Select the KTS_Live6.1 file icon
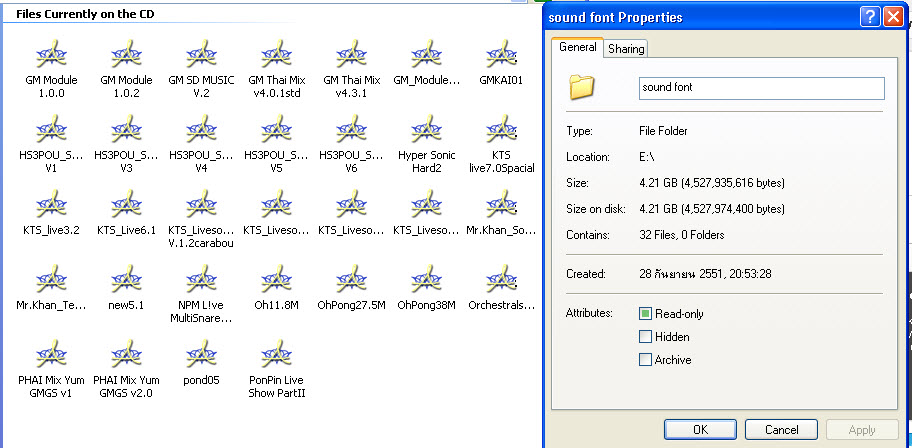The height and width of the screenshot is (448, 912). pyautogui.click(x=126, y=205)
